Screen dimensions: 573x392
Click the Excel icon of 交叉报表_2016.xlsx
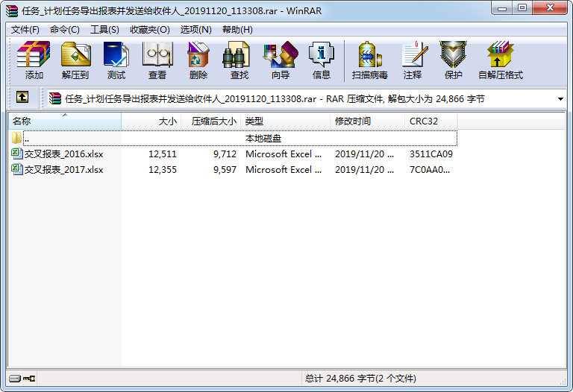tap(17, 154)
